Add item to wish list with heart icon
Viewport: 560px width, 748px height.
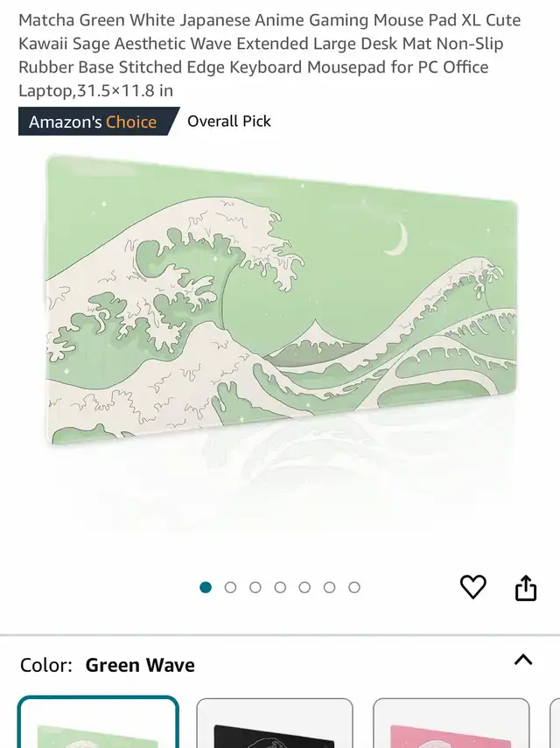click(472, 587)
